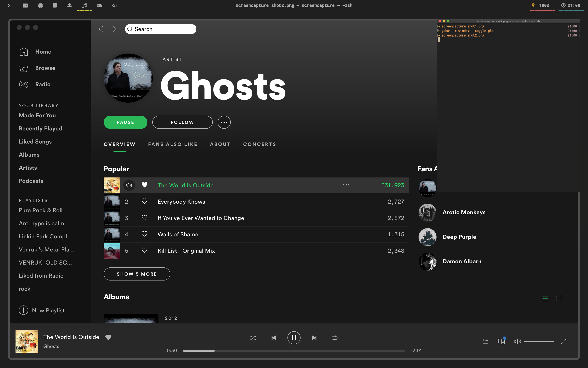Click the New Playlist plus icon

pyautogui.click(x=23, y=310)
